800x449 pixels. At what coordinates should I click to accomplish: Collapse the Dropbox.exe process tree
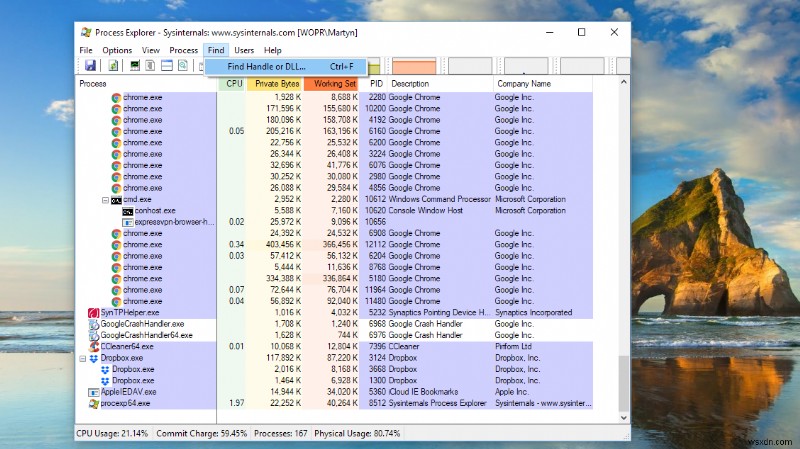click(83, 358)
